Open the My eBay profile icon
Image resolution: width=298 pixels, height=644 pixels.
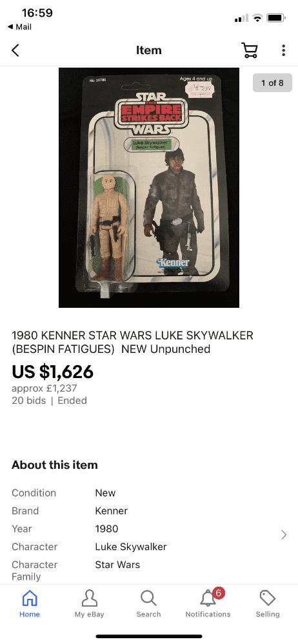pos(89,598)
